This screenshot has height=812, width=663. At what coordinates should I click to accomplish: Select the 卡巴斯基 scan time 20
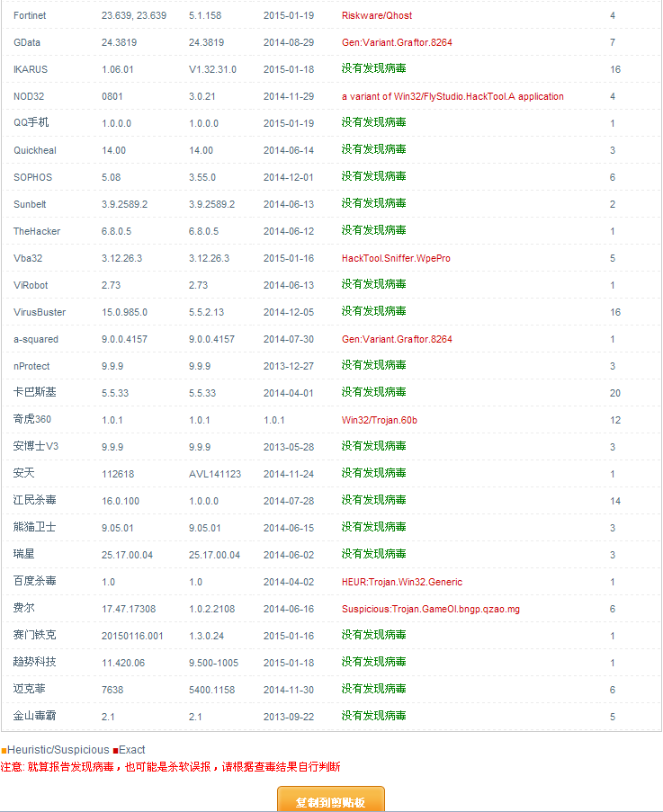pos(614,393)
